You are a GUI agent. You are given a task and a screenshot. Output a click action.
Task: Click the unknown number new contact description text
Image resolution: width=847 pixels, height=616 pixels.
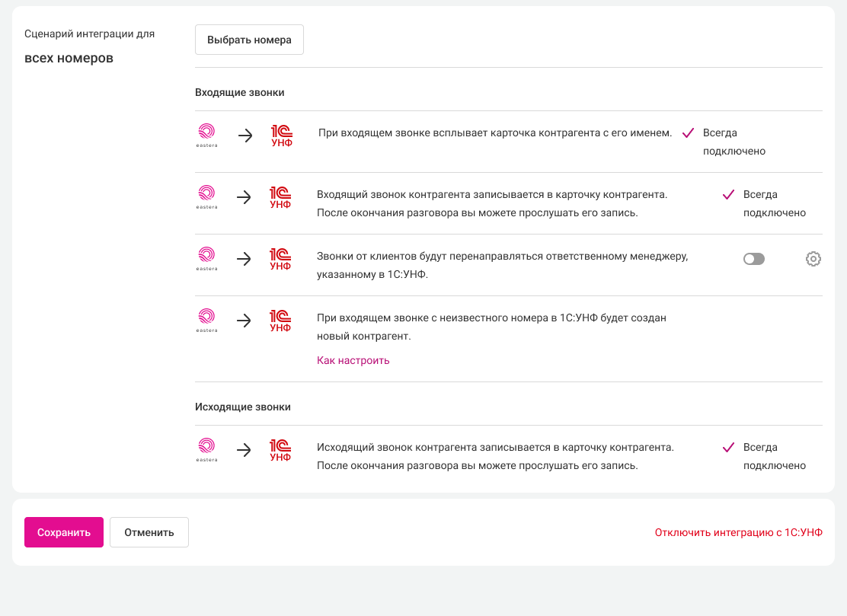491,327
